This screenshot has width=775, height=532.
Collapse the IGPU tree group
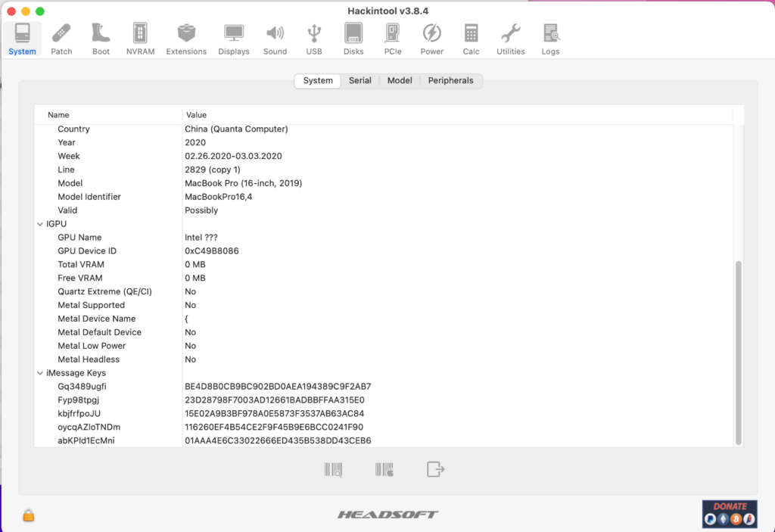[x=40, y=224]
